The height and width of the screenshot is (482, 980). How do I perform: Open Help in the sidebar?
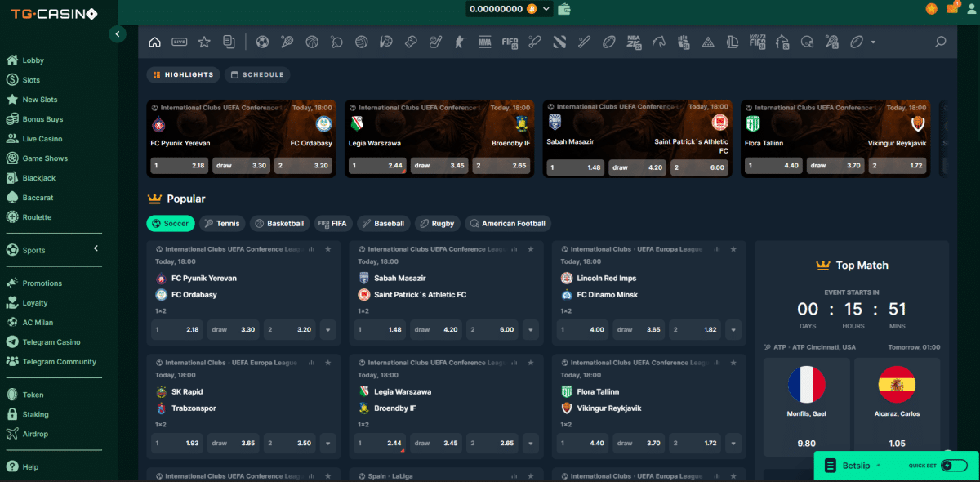(x=30, y=467)
